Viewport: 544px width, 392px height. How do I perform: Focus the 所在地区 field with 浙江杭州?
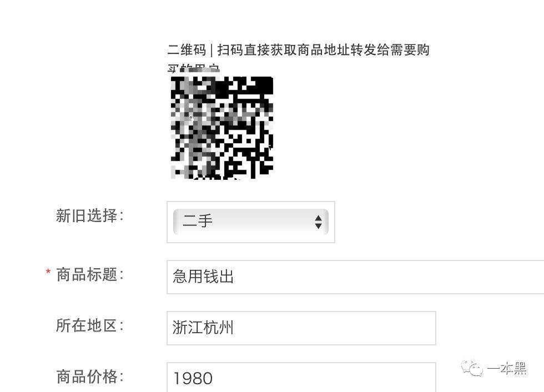click(301, 328)
